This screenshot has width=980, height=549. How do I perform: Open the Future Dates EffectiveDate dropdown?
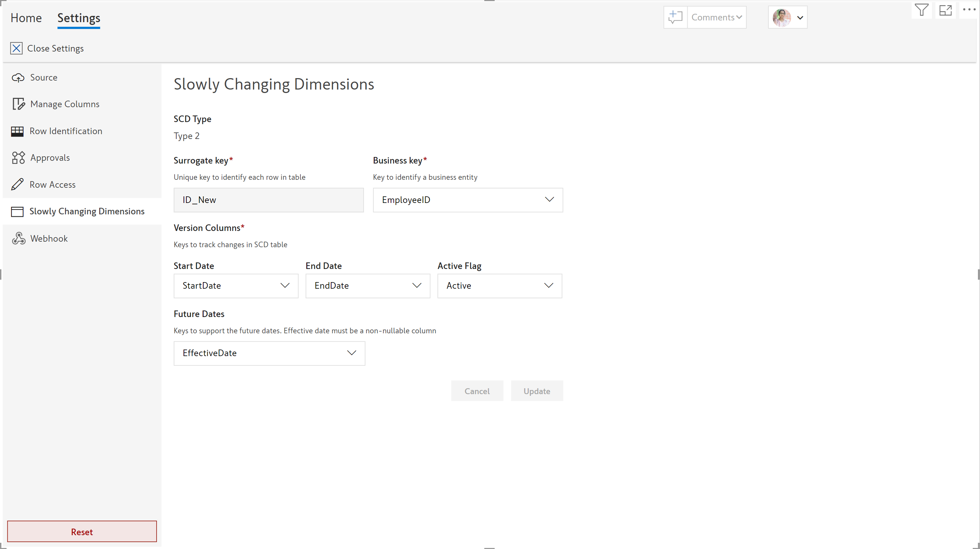click(269, 353)
